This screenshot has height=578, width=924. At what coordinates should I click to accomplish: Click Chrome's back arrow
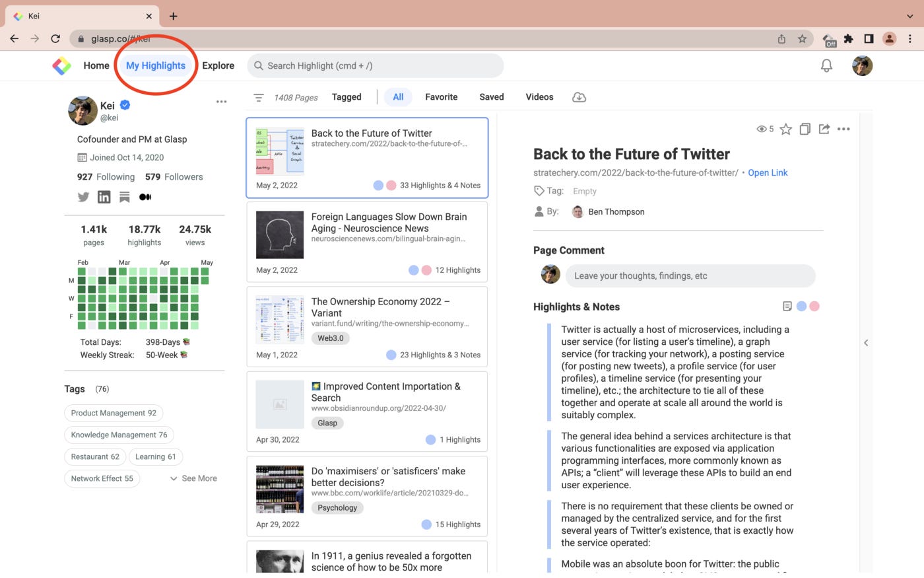[14, 39]
